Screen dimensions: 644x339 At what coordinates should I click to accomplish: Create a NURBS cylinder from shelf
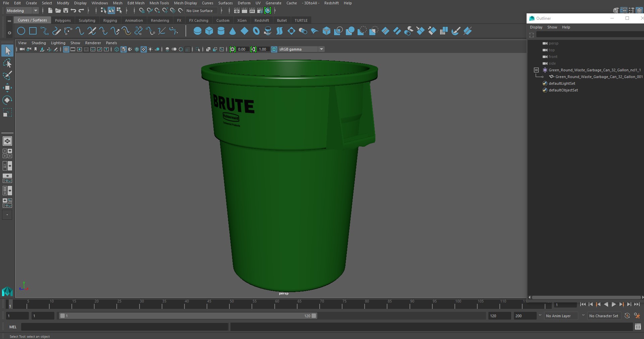coord(221,31)
